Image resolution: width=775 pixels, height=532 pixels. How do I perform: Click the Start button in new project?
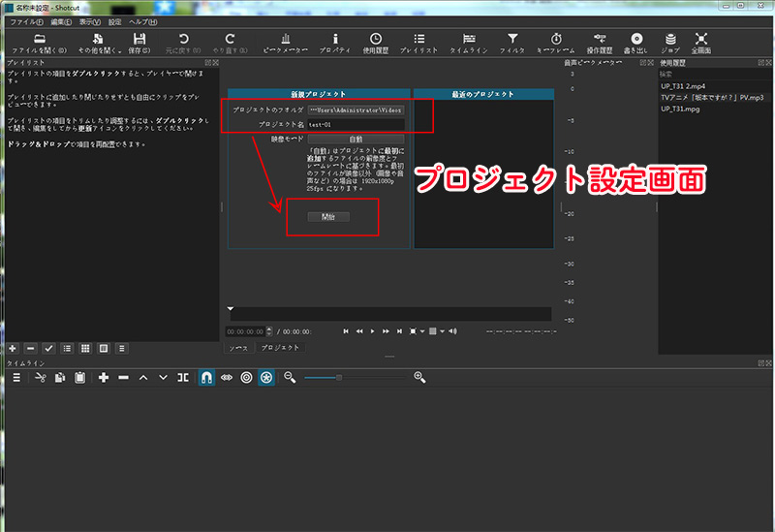point(328,216)
